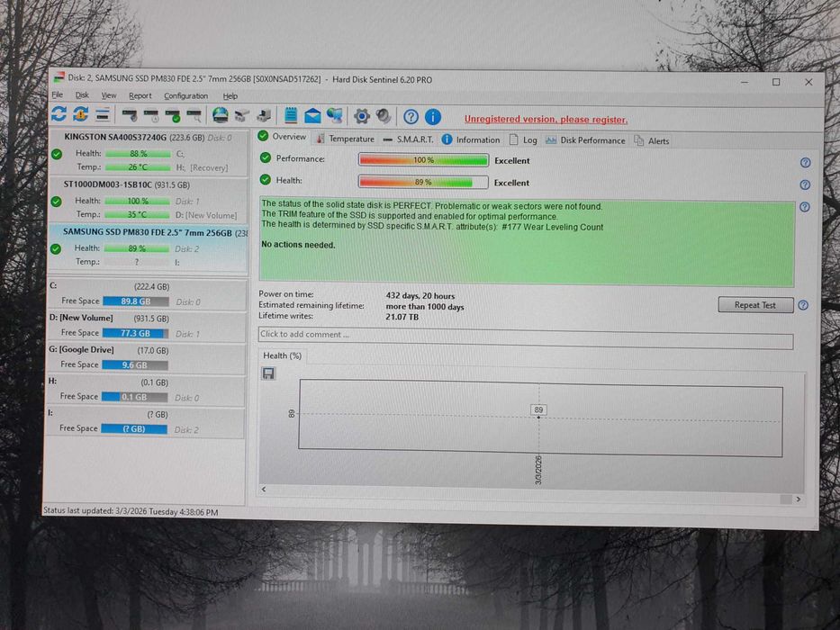
Task: Click the disk with magnifier toolbar icon
Action: coord(194,115)
